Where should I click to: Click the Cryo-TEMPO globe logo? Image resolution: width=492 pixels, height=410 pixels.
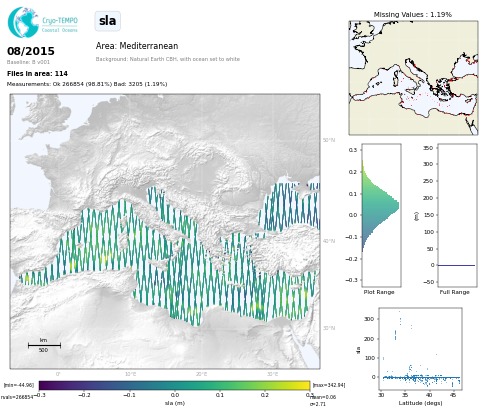tap(23, 22)
